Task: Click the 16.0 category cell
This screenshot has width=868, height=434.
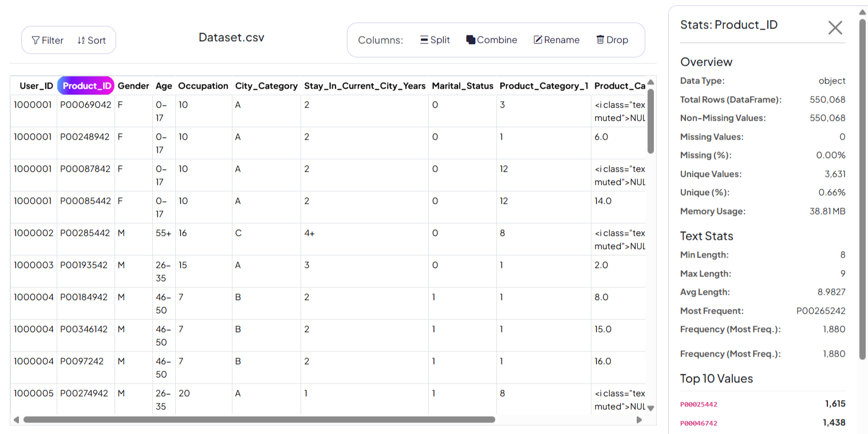Action: tap(619, 368)
